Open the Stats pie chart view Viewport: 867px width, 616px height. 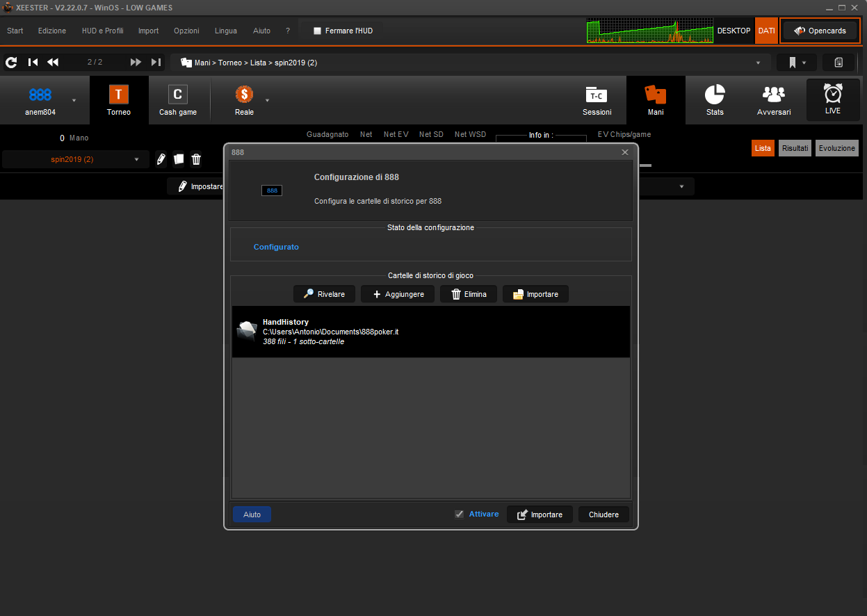(x=715, y=100)
